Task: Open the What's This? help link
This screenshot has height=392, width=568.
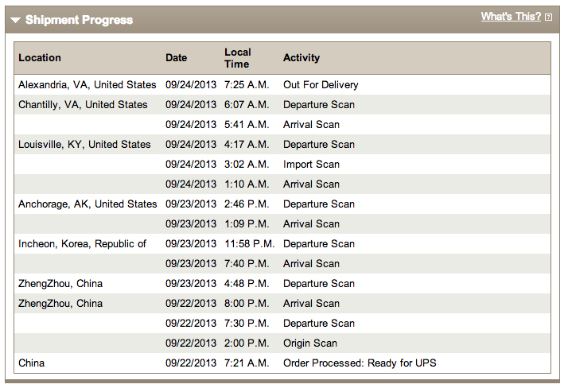Action: [x=511, y=17]
